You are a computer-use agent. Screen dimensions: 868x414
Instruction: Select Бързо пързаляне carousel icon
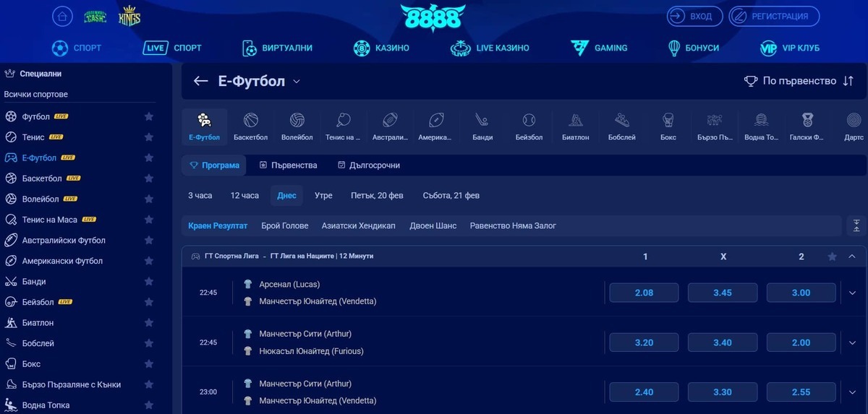714,127
